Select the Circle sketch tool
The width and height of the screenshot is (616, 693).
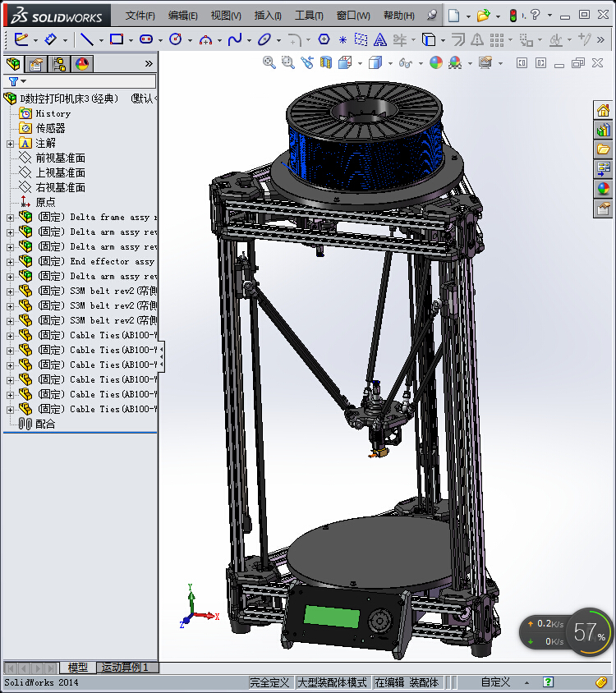point(176,39)
